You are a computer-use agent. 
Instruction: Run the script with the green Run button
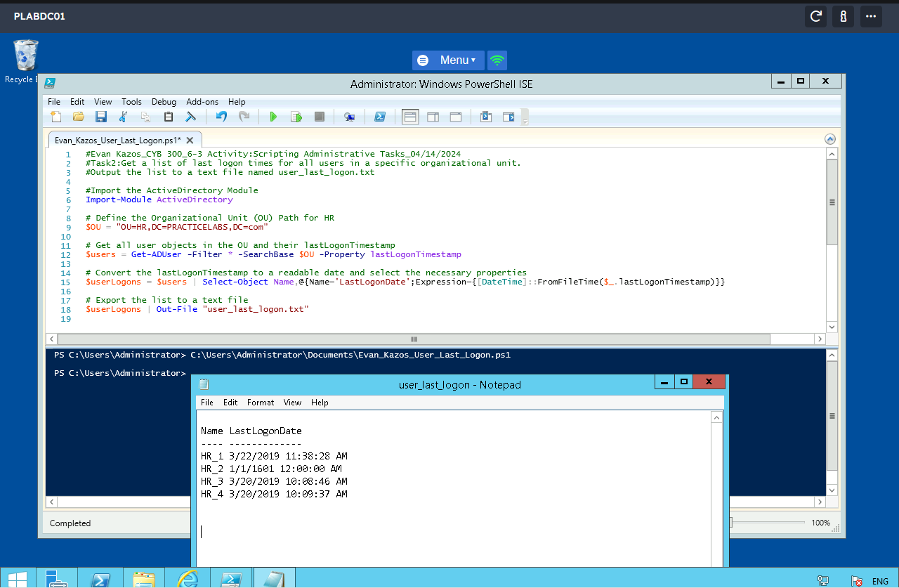coord(273,117)
